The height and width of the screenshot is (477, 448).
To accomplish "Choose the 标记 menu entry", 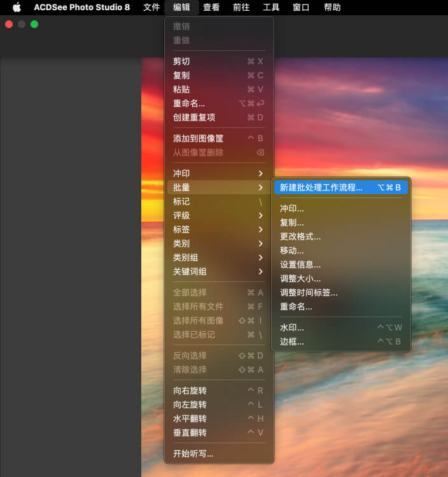I will pos(219,201).
